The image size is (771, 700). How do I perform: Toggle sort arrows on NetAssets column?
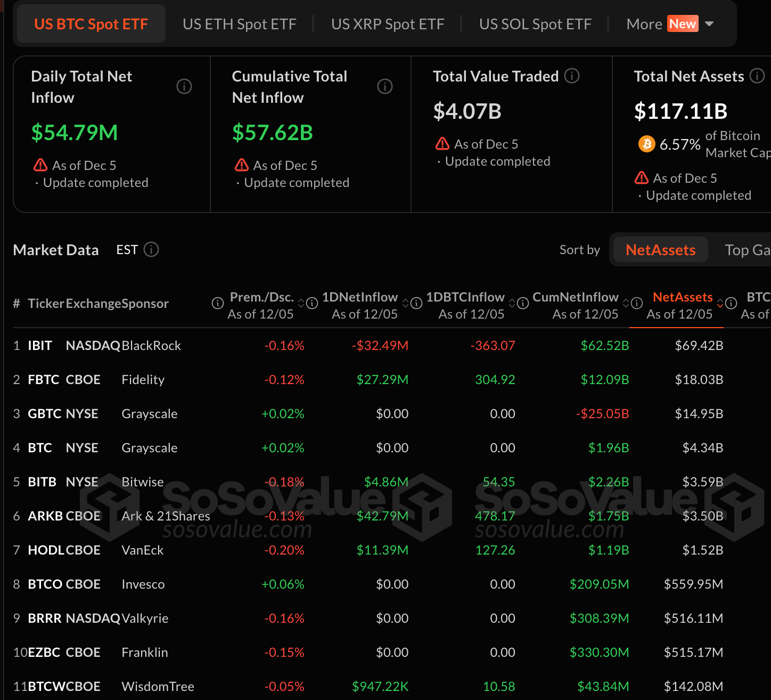coord(720,303)
